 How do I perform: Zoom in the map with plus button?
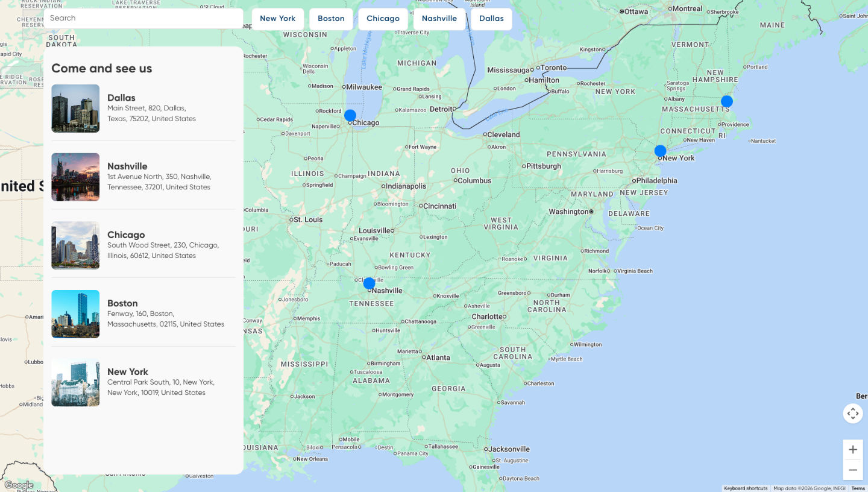[852, 450]
